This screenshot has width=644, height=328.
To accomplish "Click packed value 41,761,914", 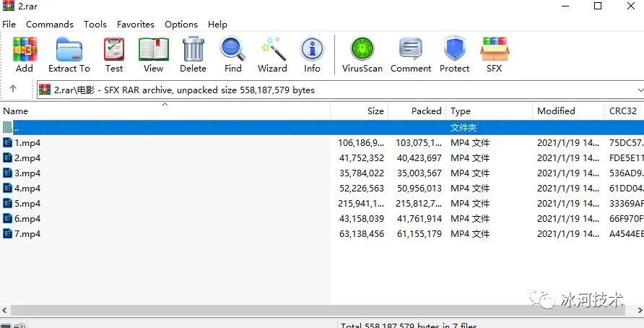I will (419, 219).
